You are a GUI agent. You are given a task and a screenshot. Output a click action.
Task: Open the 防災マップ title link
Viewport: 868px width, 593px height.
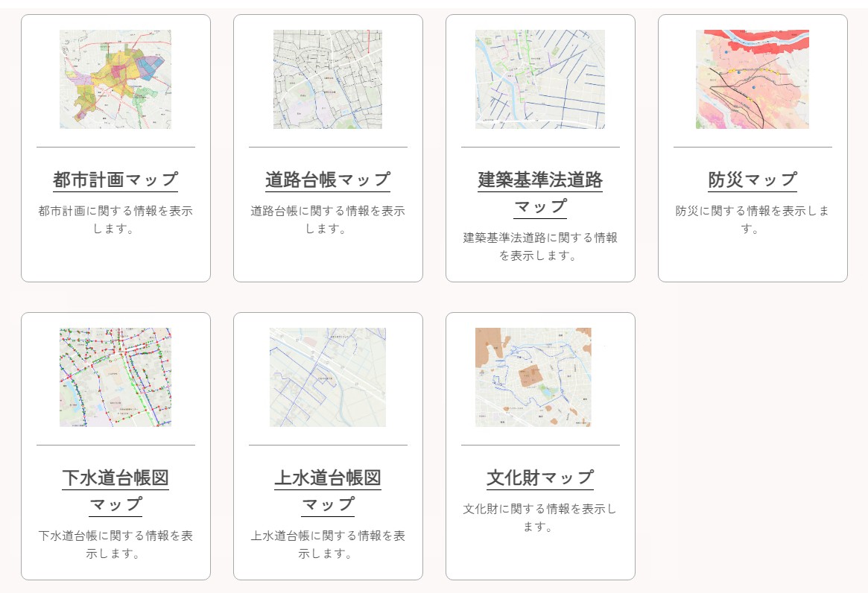tap(753, 180)
